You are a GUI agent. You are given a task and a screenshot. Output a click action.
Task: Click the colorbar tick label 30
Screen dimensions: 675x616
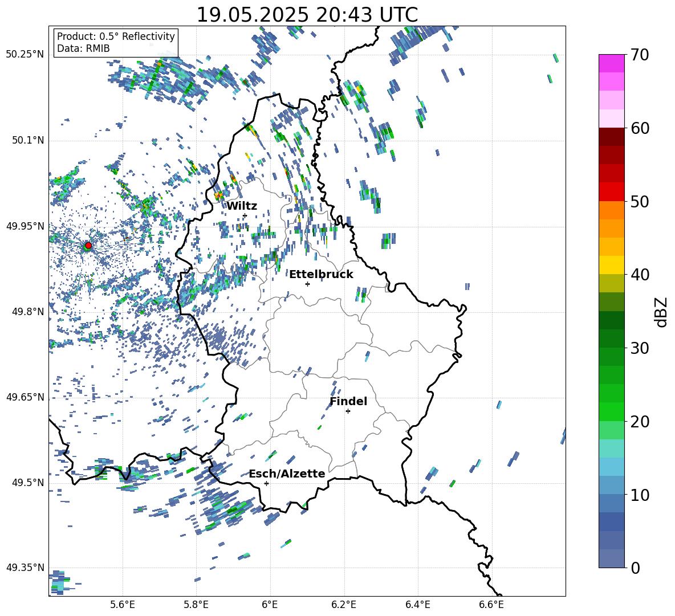(640, 348)
